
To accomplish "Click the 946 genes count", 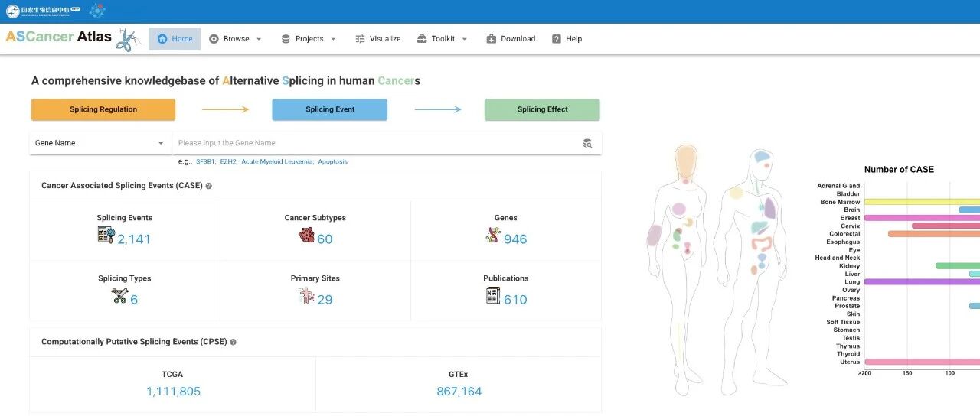I will 515,239.
